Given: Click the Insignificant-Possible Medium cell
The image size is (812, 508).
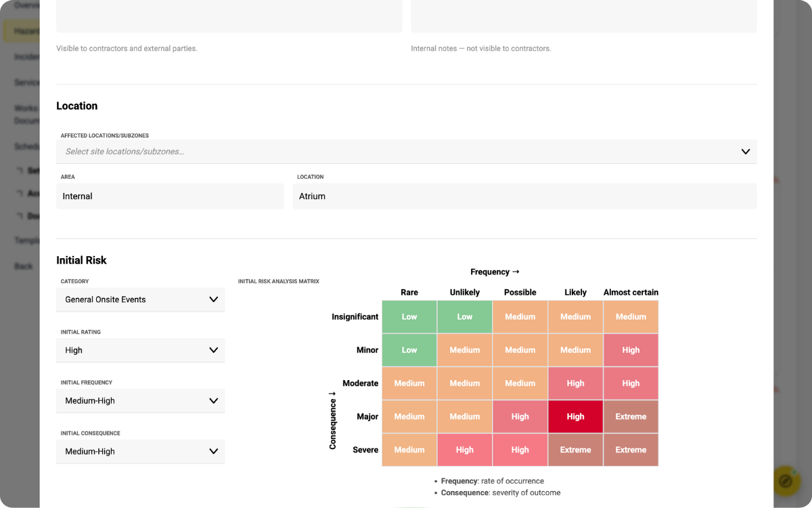Looking at the screenshot, I should coord(520,317).
